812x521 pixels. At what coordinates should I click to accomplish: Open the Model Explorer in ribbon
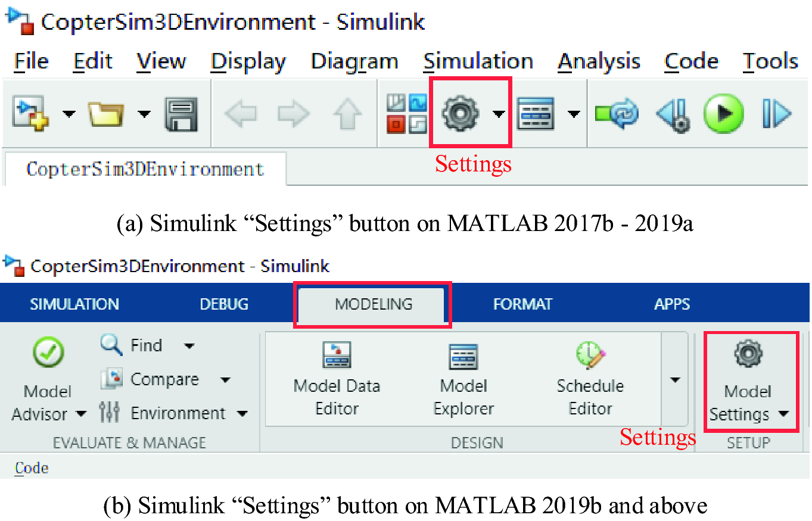[463, 379]
